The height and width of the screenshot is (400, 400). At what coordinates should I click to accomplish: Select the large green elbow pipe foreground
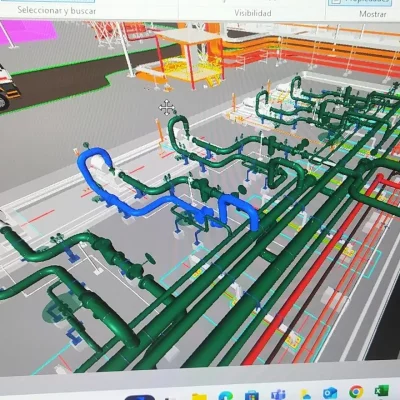110,318
